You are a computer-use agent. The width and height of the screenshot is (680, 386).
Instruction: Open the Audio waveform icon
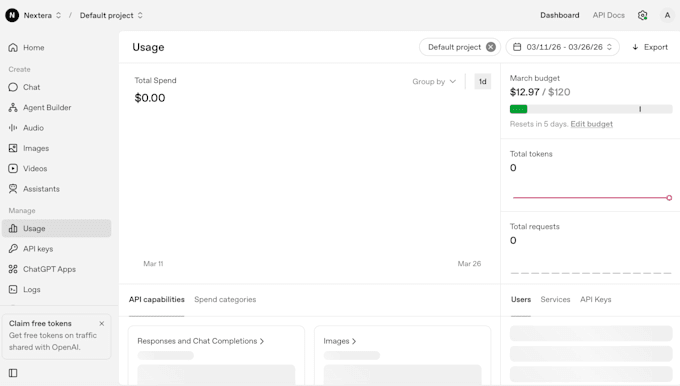pos(13,128)
